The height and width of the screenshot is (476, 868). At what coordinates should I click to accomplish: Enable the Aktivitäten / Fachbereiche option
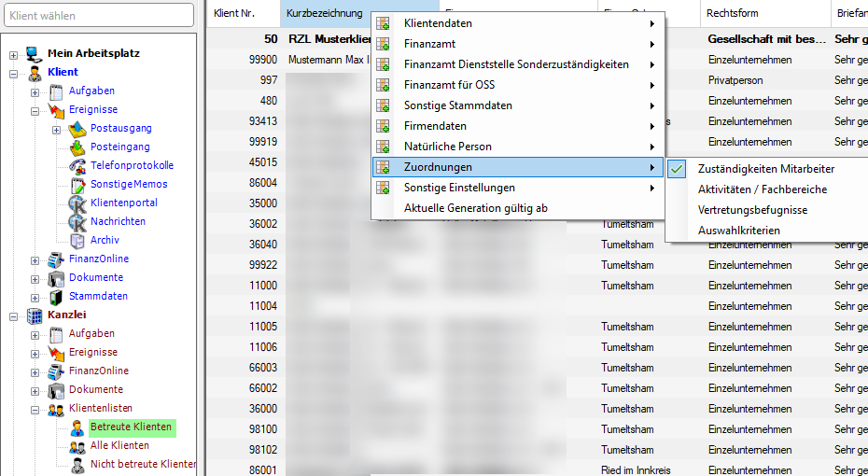tap(762, 189)
